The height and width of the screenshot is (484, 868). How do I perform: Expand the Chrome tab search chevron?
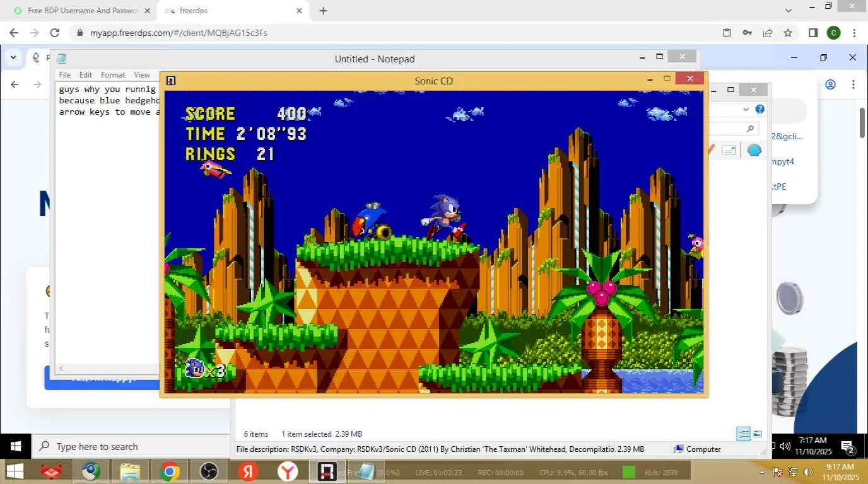[789, 10]
